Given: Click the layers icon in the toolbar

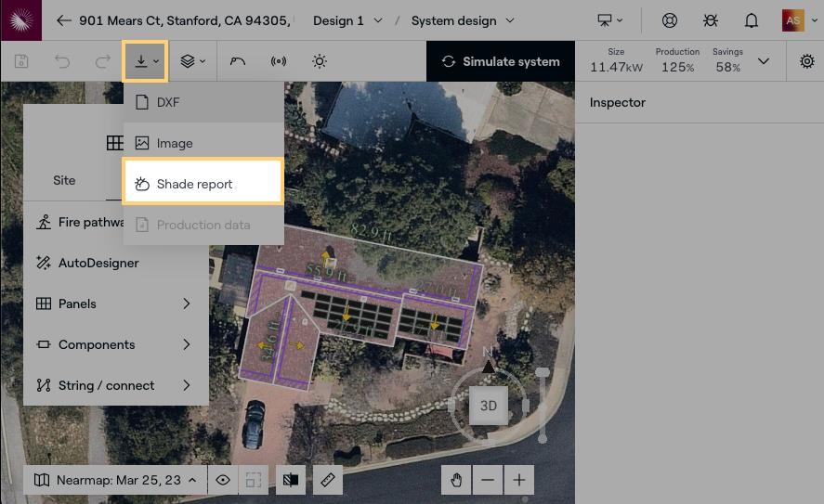Looking at the screenshot, I should tap(192, 61).
